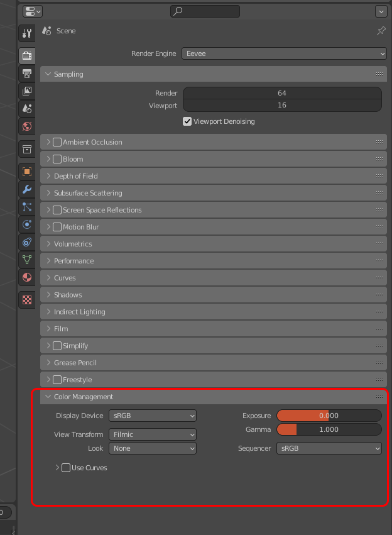Open the World properties tab
Screen dimensions: 392x535
(27, 126)
